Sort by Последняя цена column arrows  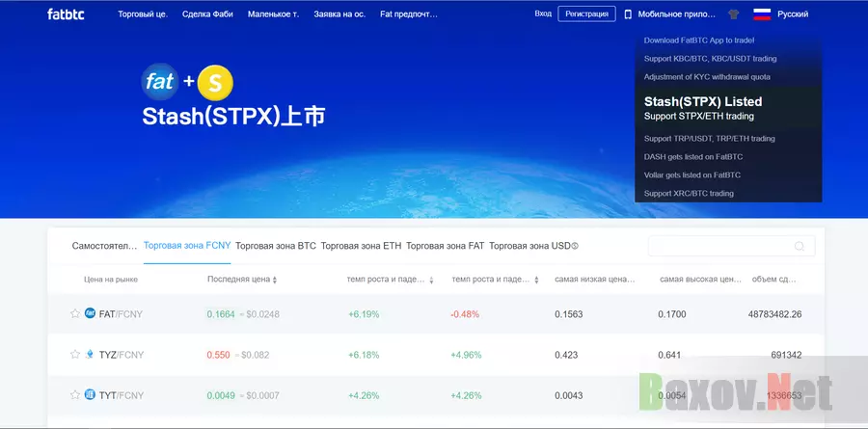pos(275,281)
